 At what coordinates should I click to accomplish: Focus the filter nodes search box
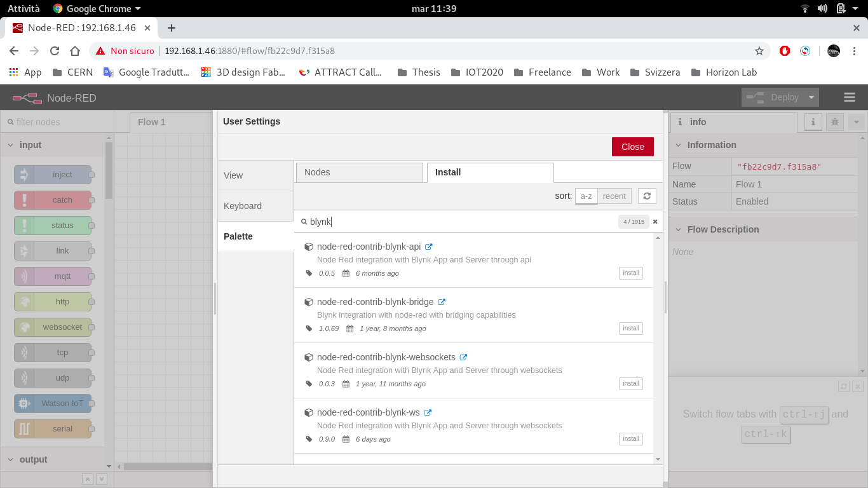coord(57,122)
